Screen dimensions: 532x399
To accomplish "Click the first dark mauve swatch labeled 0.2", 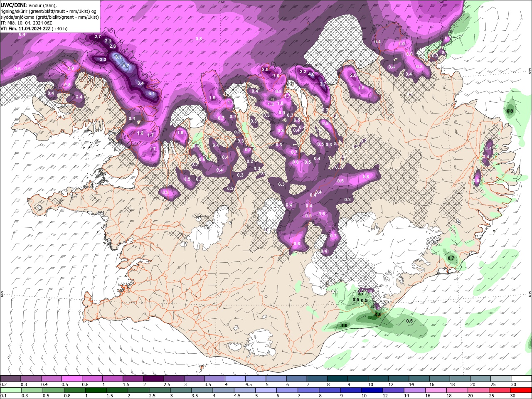I will 10,379.
